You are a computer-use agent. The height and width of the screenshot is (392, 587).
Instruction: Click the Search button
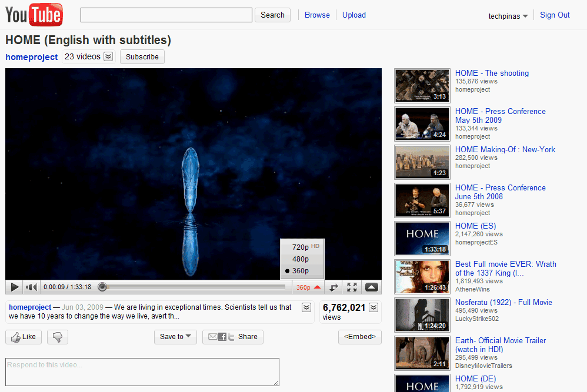click(x=272, y=15)
